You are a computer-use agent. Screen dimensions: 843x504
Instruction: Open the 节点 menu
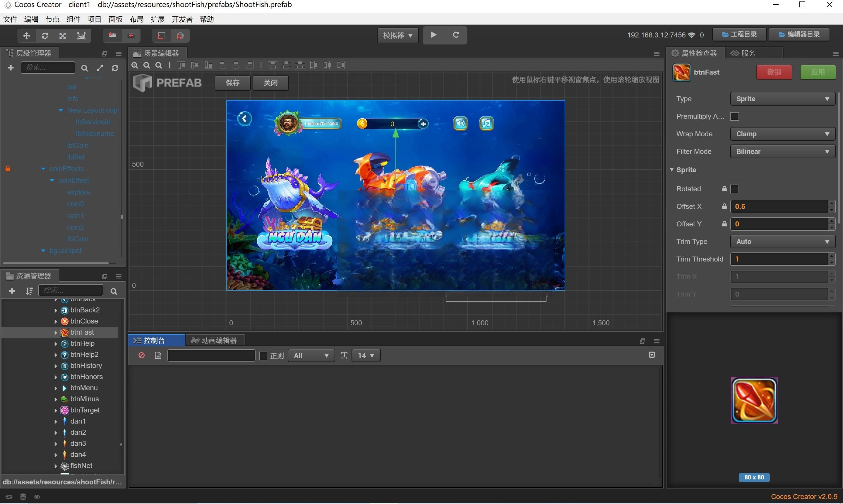point(52,19)
